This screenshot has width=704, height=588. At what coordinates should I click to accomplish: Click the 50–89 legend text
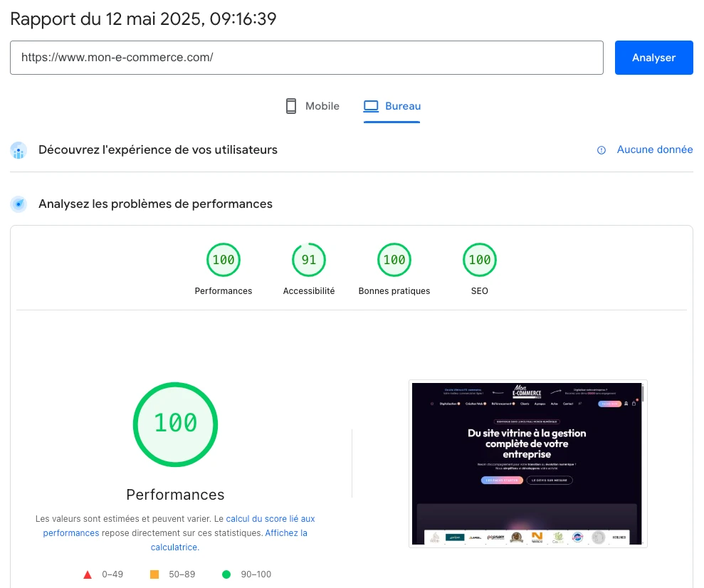pyautogui.click(x=182, y=574)
